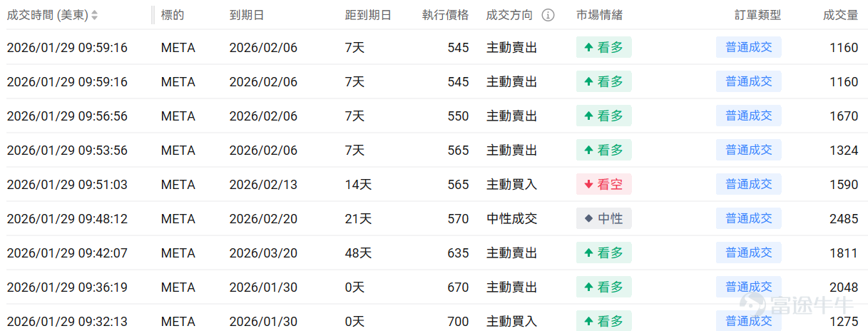The height and width of the screenshot is (331, 868).
Task: Click the 執行價格 column header
Action: [x=446, y=15]
